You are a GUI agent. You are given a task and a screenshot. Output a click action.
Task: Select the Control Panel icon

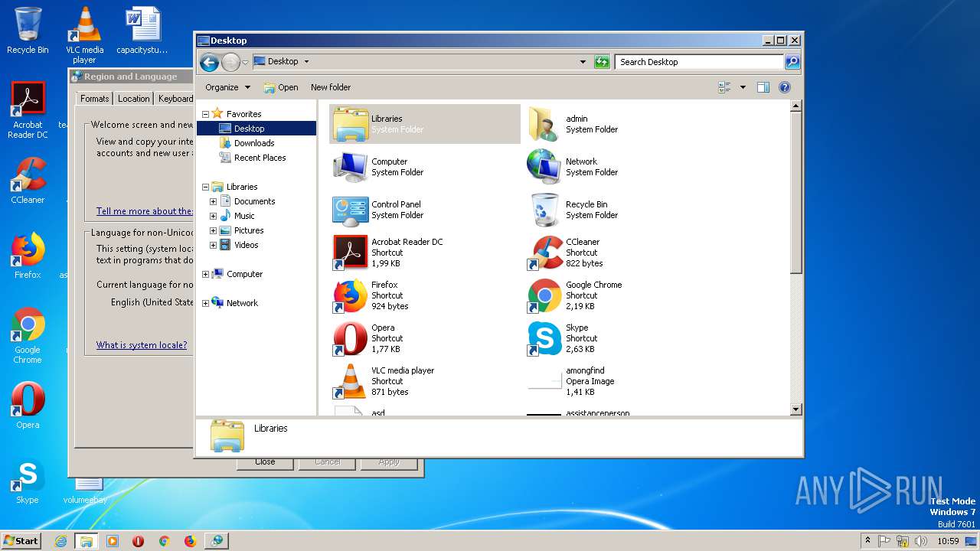pyautogui.click(x=351, y=210)
